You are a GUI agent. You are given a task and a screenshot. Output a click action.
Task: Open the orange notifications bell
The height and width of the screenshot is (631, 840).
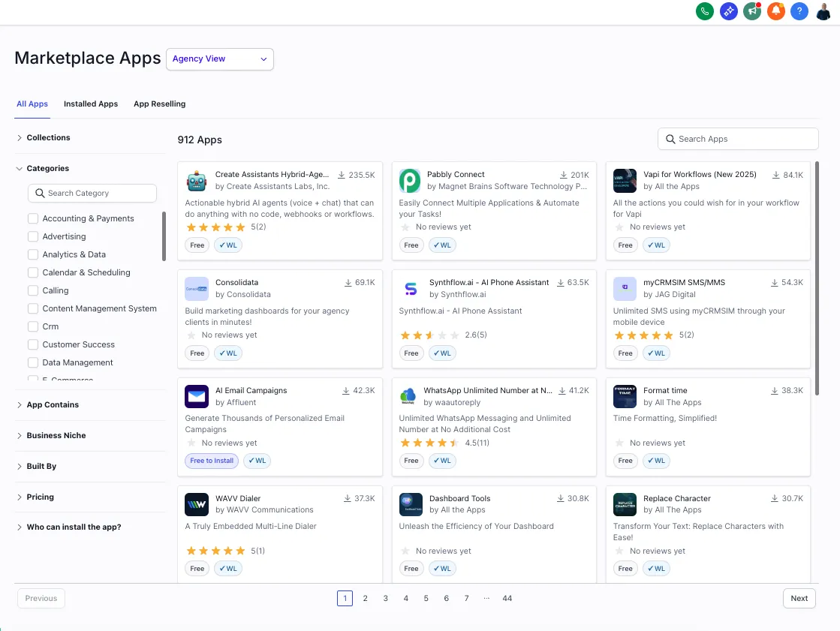[775, 11]
